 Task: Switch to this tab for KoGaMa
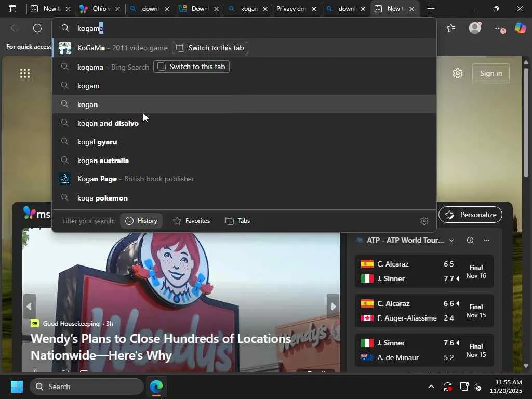tap(210, 48)
